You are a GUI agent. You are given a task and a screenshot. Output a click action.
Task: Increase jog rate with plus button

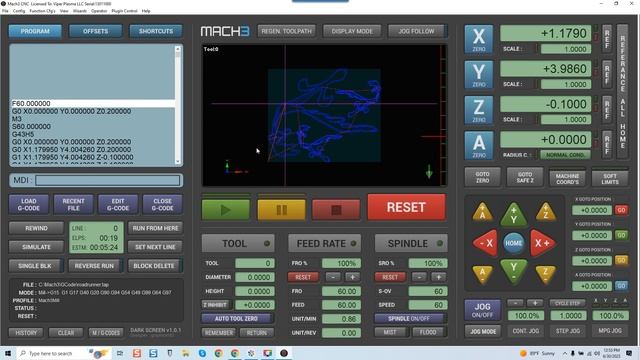coord(535,303)
